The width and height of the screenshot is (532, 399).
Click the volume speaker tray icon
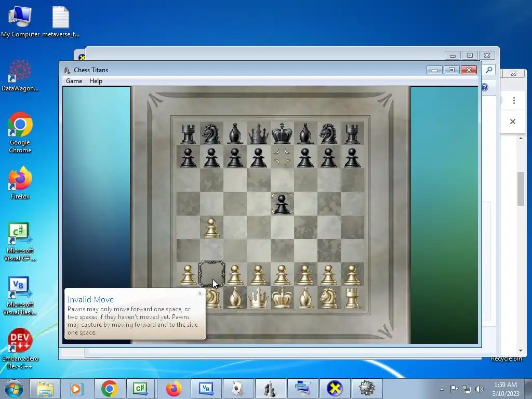pos(480,389)
